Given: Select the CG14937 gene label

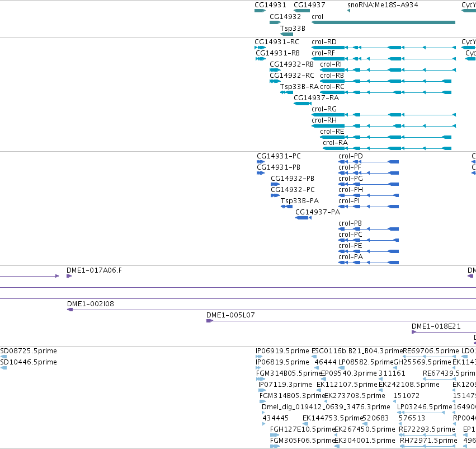Looking at the screenshot, I should tap(309, 5).
